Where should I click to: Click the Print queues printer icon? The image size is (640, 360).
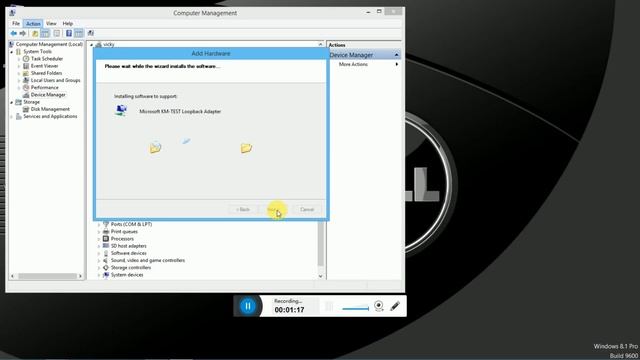click(x=106, y=231)
